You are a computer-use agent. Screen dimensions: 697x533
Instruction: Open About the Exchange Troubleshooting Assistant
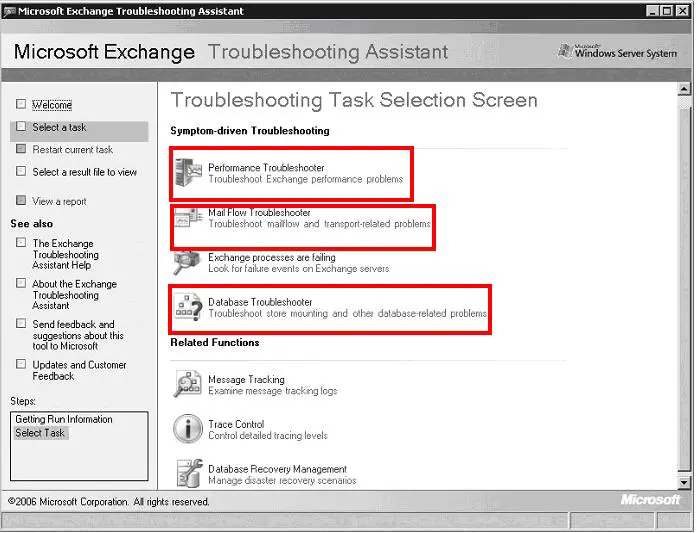pos(74,295)
